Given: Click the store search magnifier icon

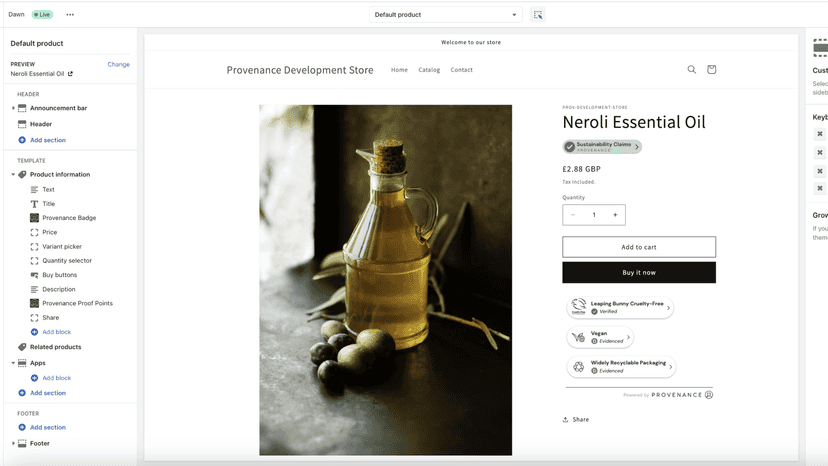Looking at the screenshot, I should point(691,70).
